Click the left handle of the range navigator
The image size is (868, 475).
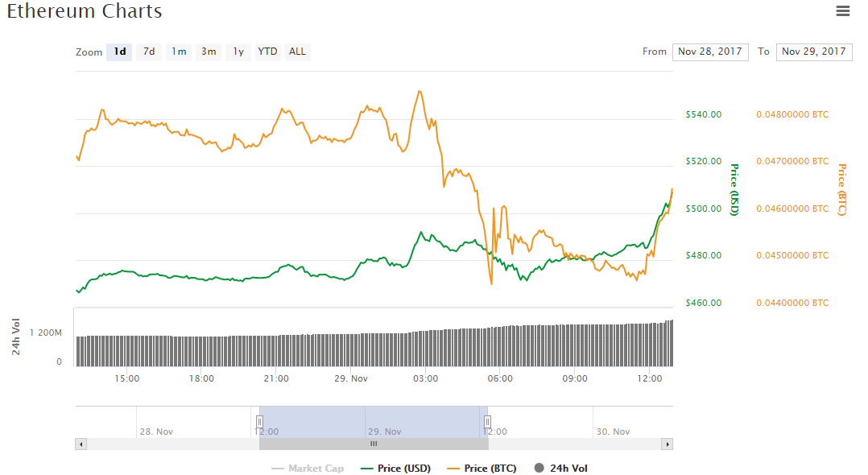[x=259, y=421]
